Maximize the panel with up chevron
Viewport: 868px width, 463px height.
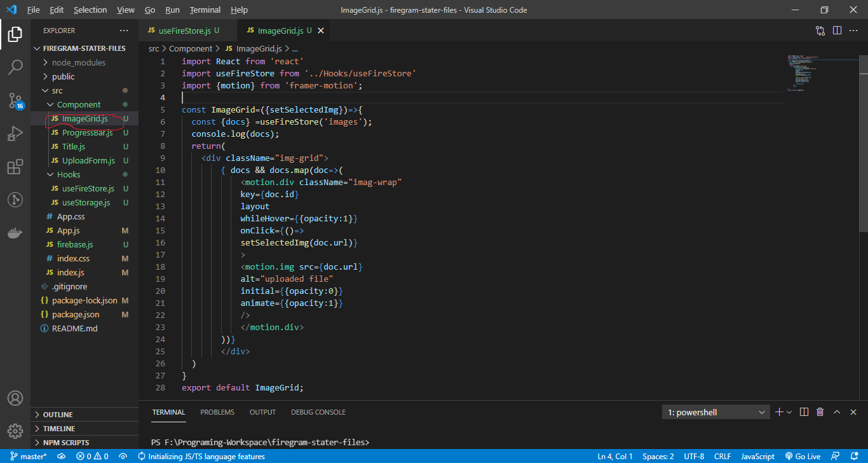tap(837, 412)
